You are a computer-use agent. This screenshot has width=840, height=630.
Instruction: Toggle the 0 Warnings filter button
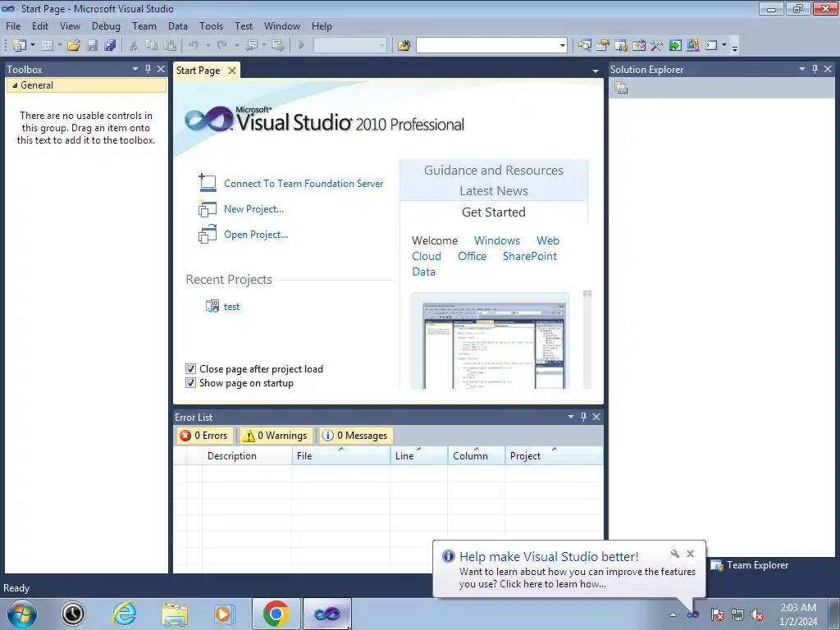(275, 436)
